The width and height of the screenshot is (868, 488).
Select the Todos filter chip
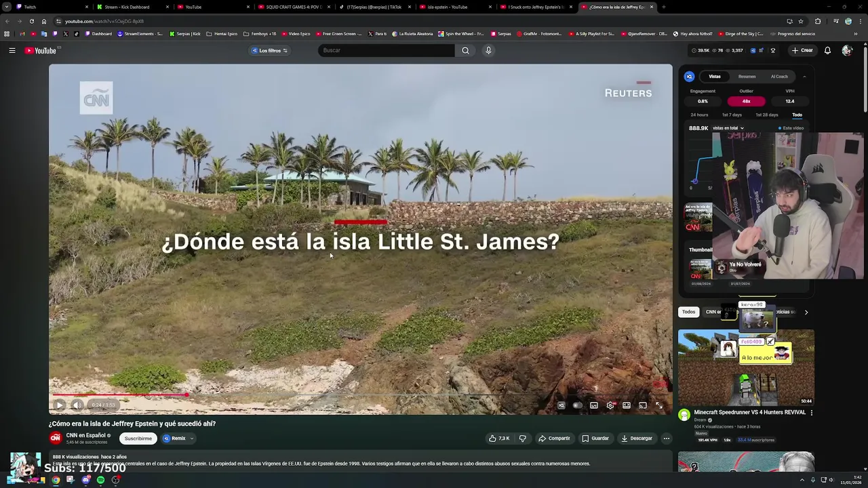[x=688, y=312]
